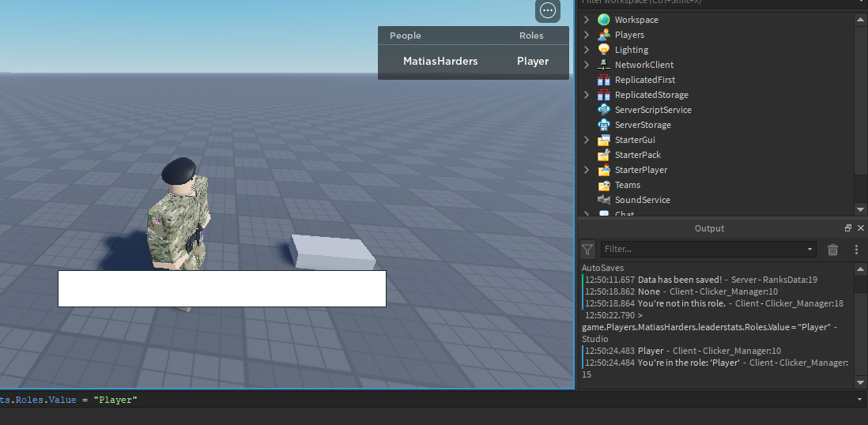Select the Teams icon

click(603, 185)
